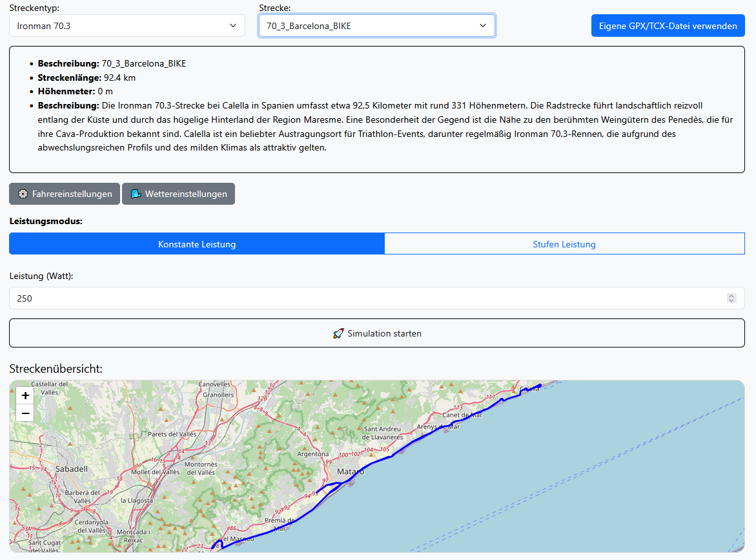Zoom out on the map
The width and height of the screenshot is (756, 560).
click(x=26, y=413)
